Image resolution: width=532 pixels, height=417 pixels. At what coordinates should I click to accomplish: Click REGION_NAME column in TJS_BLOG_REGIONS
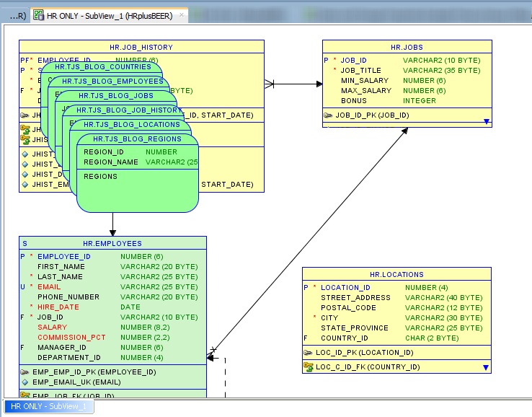111,162
